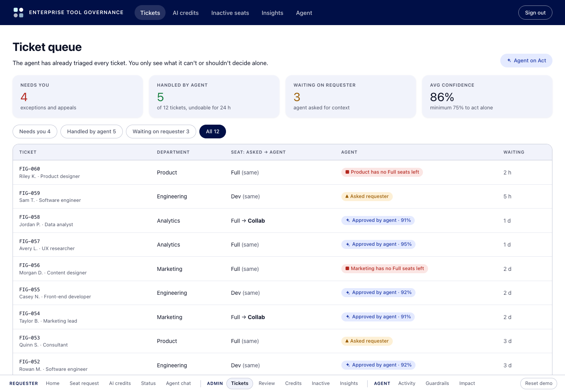Open Guardrails in the bottom bar
The height and width of the screenshot is (392, 565).
click(437, 383)
